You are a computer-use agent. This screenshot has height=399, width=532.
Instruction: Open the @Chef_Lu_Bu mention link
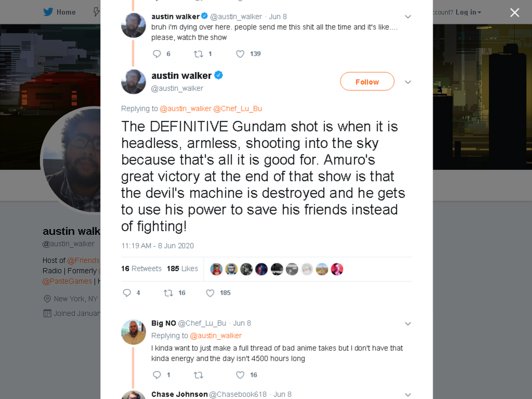tap(237, 109)
